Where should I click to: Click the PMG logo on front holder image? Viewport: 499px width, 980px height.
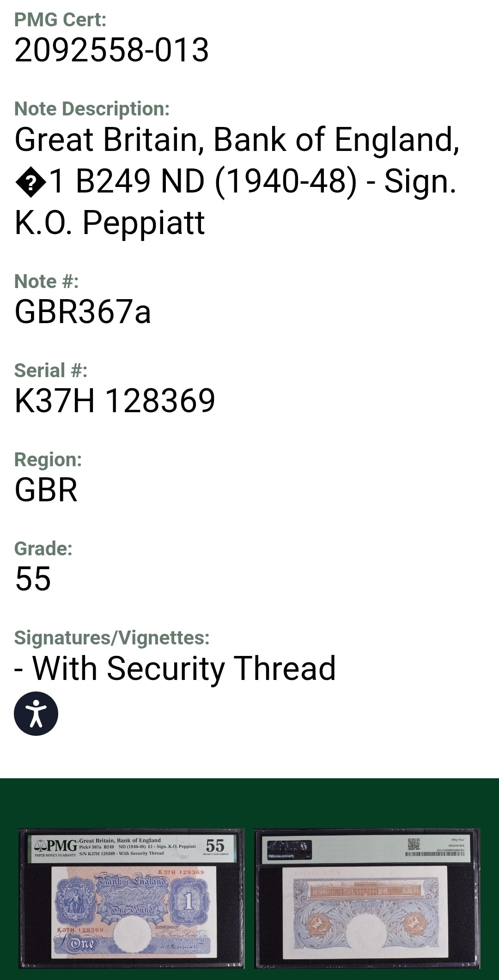click(x=55, y=847)
